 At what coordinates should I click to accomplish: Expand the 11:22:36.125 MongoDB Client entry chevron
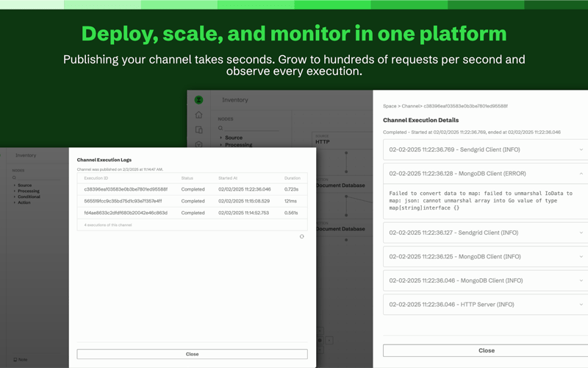pos(581,257)
